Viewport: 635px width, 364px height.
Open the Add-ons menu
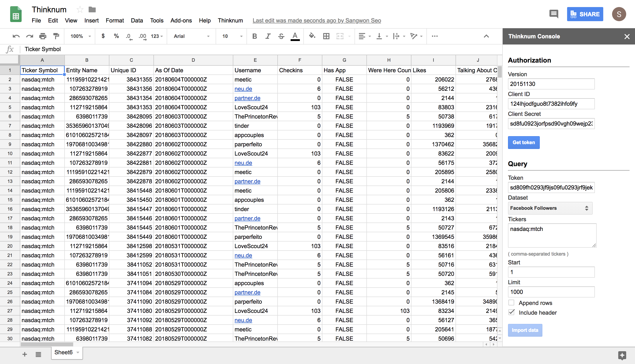click(181, 20)
